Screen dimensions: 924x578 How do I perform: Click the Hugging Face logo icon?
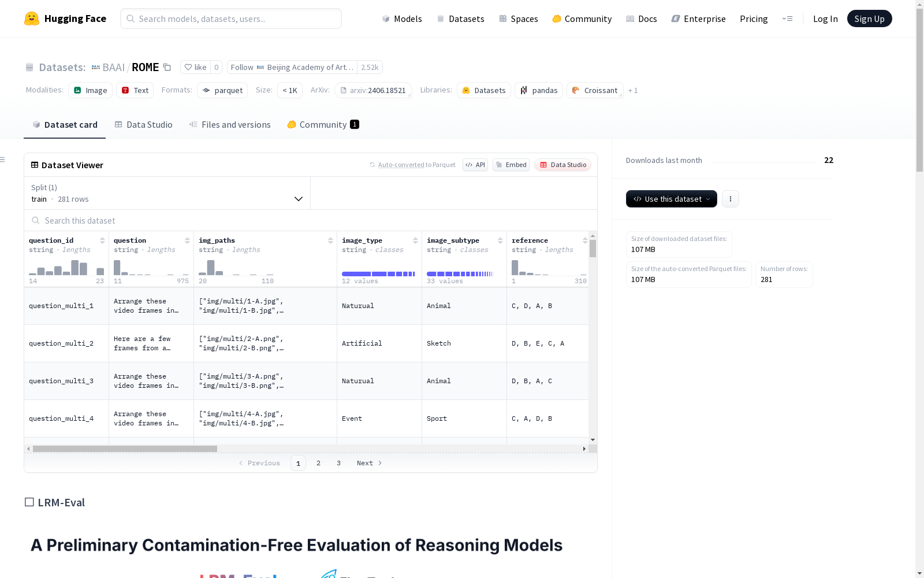(x=32, y=18)
